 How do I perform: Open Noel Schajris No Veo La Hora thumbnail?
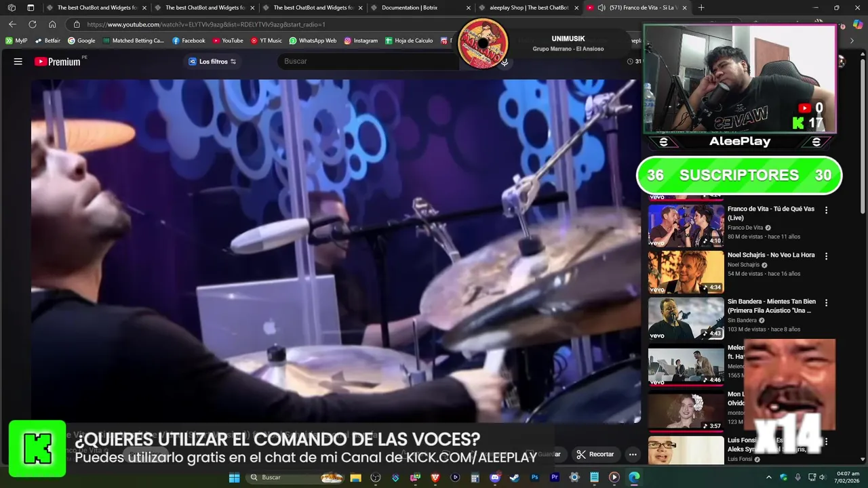(x=686, y=272)
